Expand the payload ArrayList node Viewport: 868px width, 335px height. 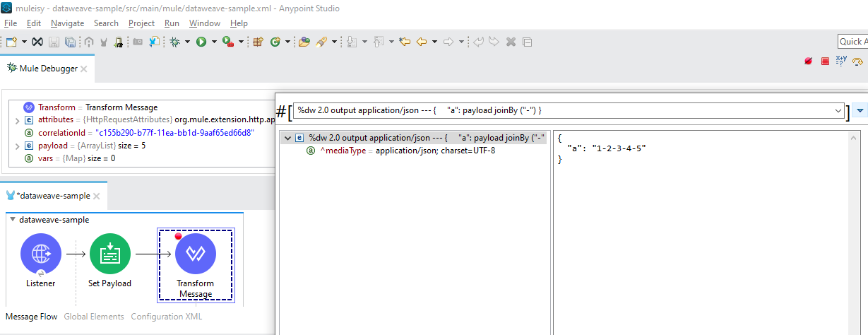pyautogui.click(x=17, y=146)
